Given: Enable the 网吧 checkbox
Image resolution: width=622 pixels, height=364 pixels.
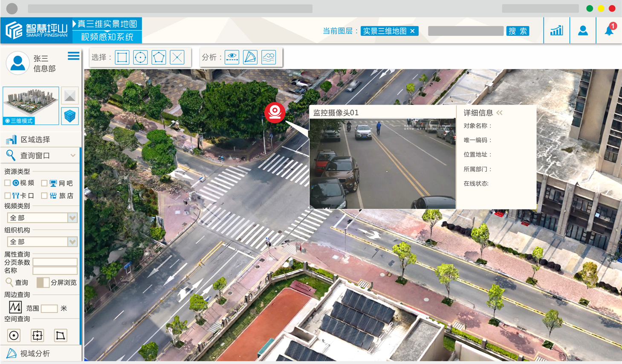Looking at the screenshot, I should point(44,183).
